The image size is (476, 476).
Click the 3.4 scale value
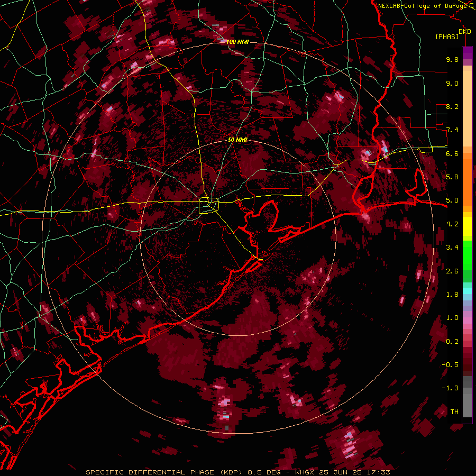[452, 248]
